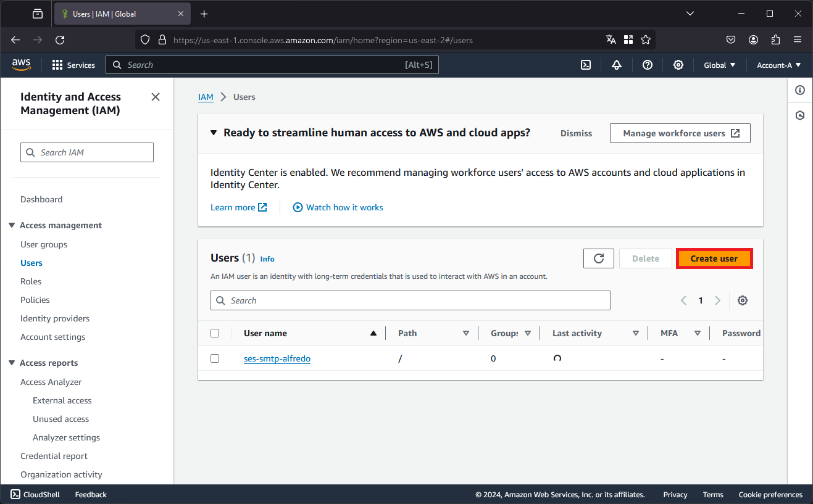Viewport: 813px width, 504px height.
Task: Click the Users Info link
Action: click(267, 259)
